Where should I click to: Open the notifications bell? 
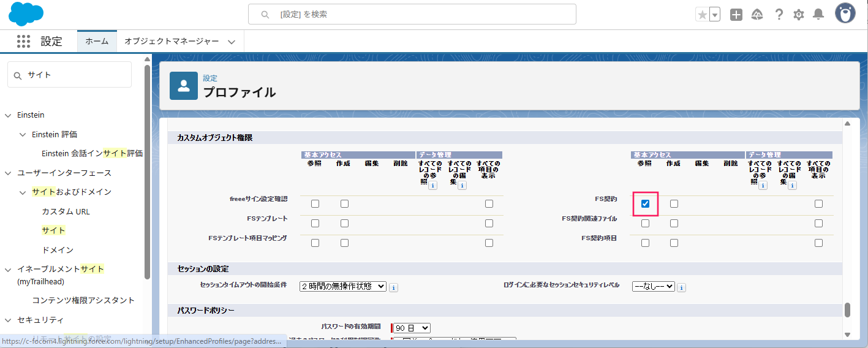pos(818,15)
